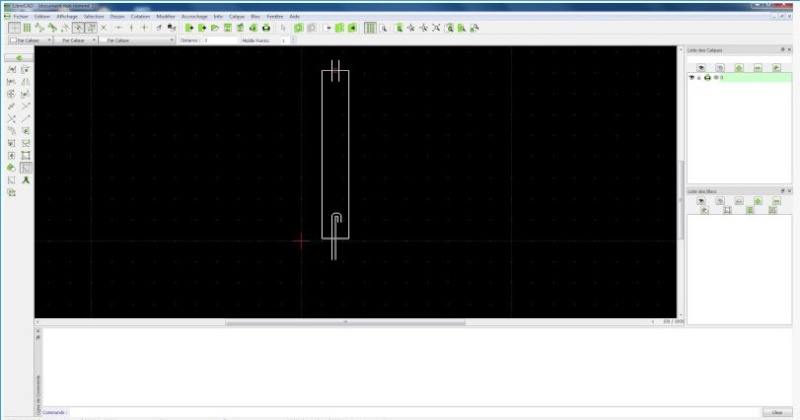Click the highlighted active modify tool
The image size is (800, 420).
26,167
